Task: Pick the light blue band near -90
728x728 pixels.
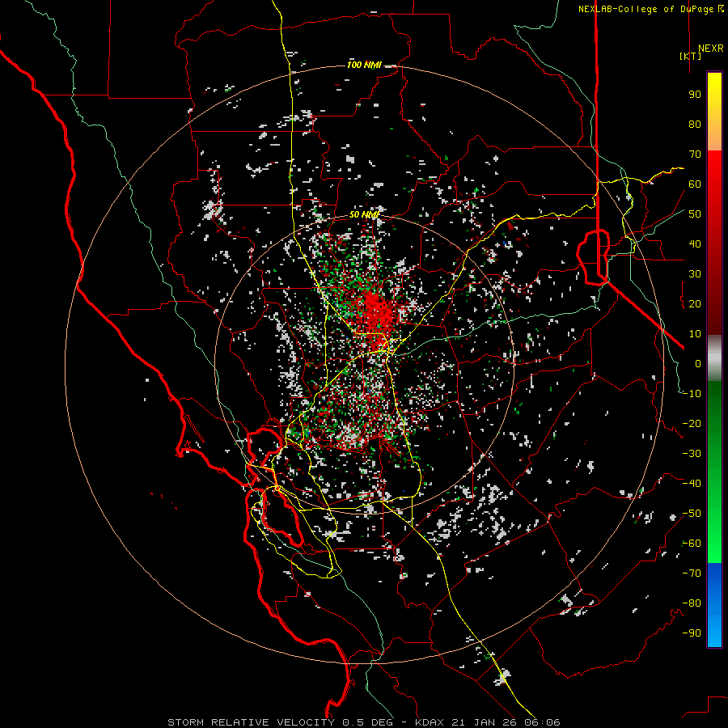Action: 714,633
